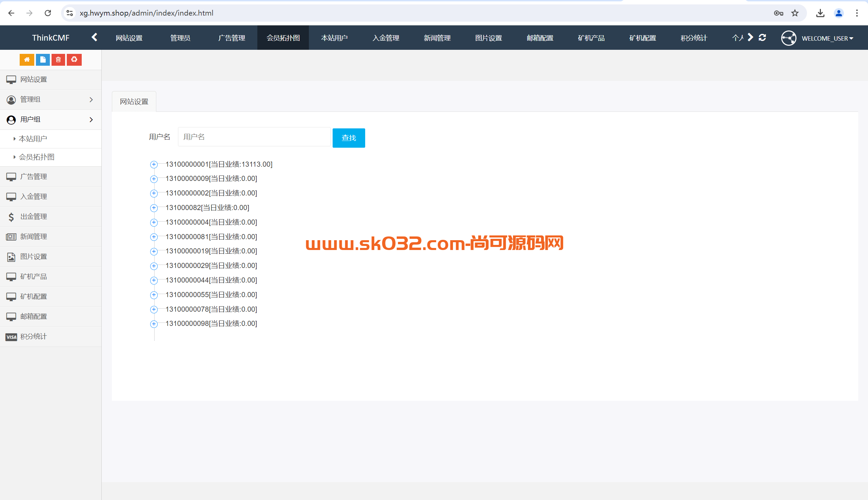868x500 pixels.
Task: Open 网站设置 in top navigation bar
Action: click(x=129, y=38)
